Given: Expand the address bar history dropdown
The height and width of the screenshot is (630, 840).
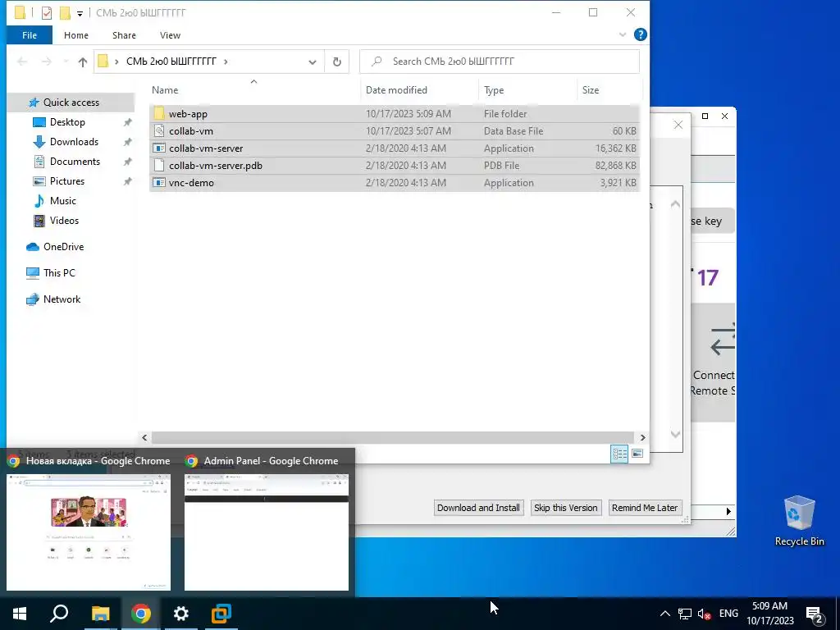Looking at the screenshot, I should (x=313, y=62).
